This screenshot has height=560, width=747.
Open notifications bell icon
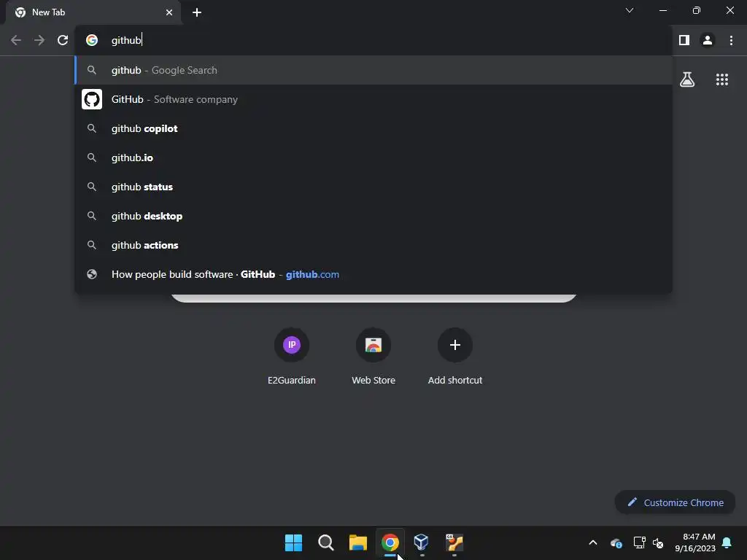(727, 542)
